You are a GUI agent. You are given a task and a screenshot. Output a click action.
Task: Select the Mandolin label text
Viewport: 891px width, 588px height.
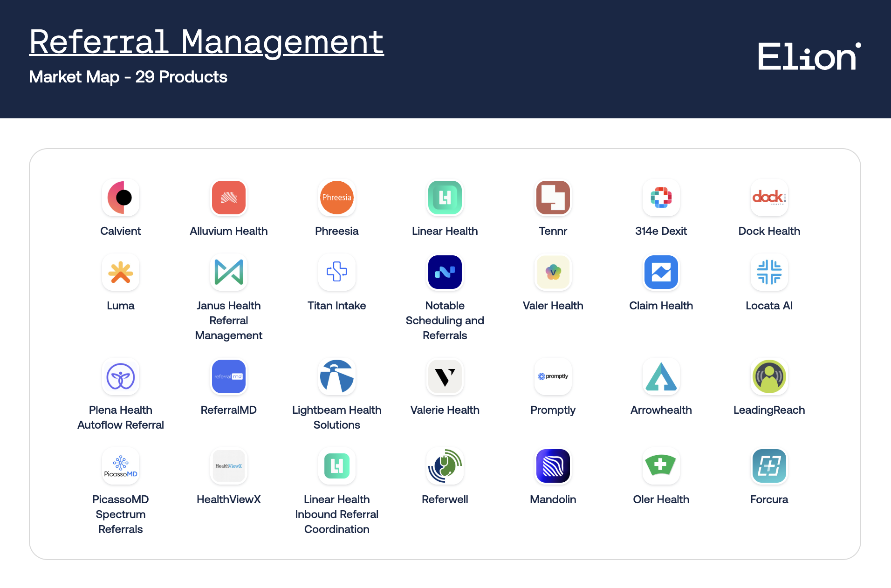point(553,499)
